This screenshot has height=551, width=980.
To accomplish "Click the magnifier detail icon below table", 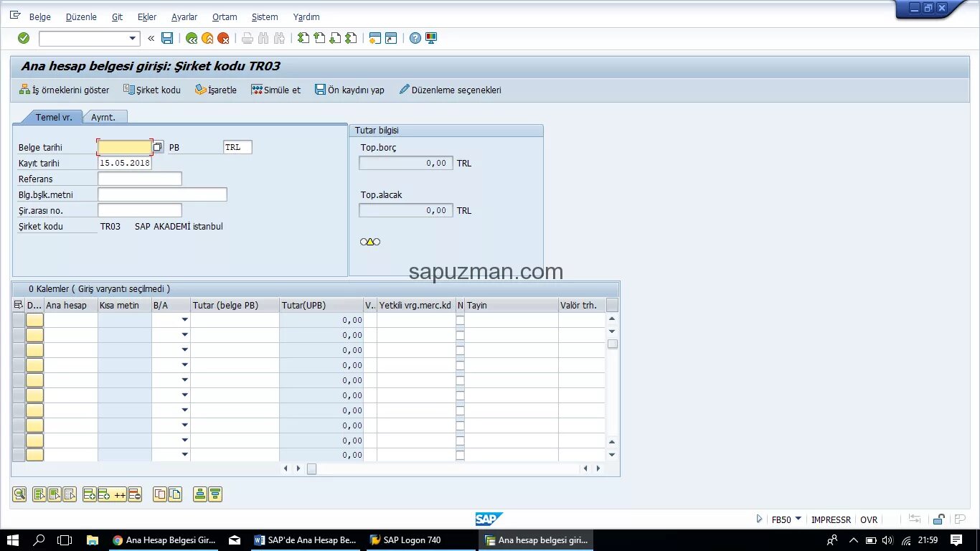I will click(19, 494).
